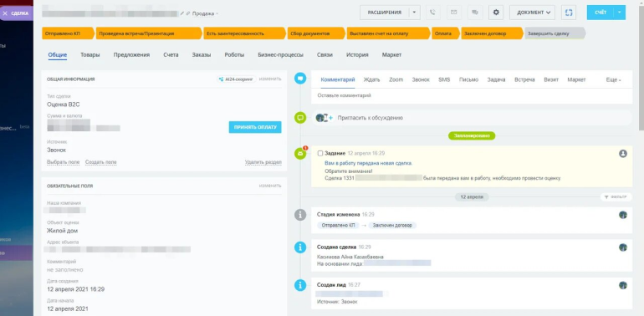Click the avatar on Создана сделка entry
The height and width of the screenshot is (316, 644).
point(623,247)
